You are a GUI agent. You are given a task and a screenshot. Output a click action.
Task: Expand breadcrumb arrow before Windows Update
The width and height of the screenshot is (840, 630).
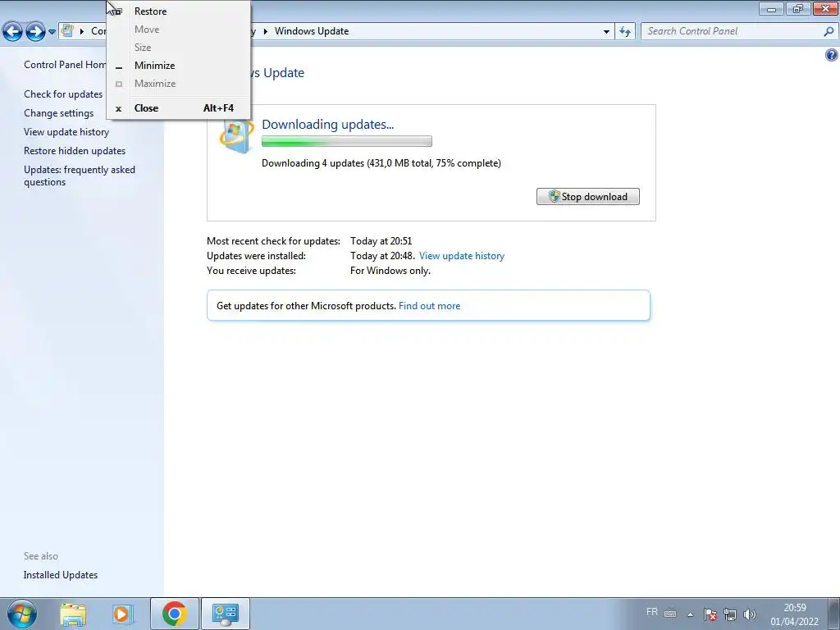pyautogui.click(x=265, y=32)
